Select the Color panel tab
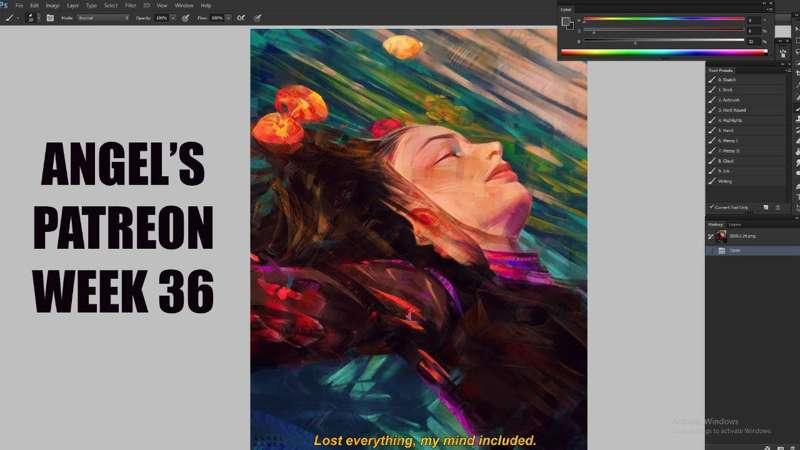 [x=566, y=9]
